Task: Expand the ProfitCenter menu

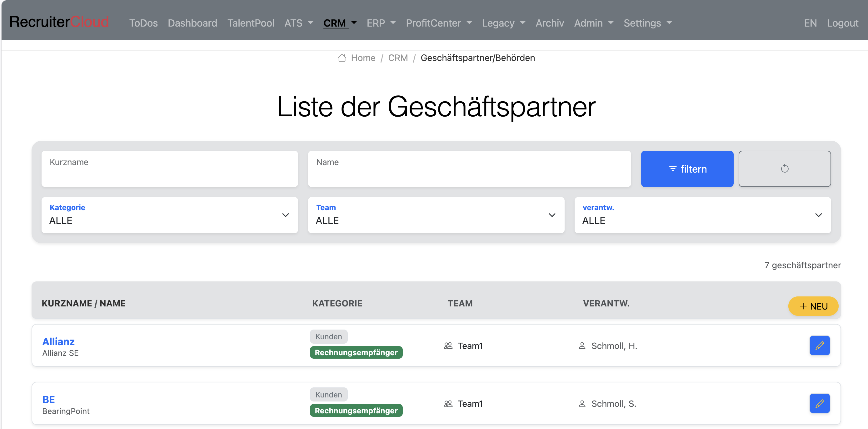Action: coord(438,23)
